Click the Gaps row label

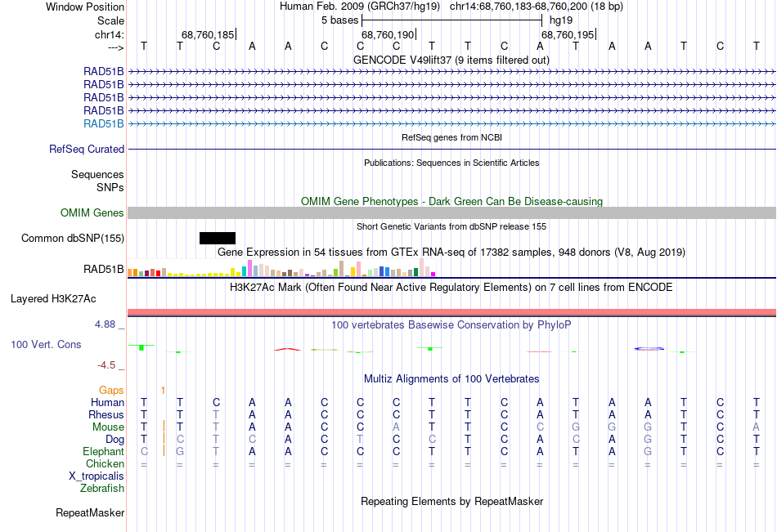111,391
